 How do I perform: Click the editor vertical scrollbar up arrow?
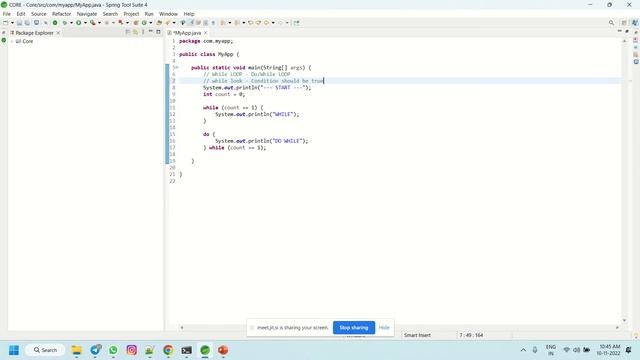624,41
